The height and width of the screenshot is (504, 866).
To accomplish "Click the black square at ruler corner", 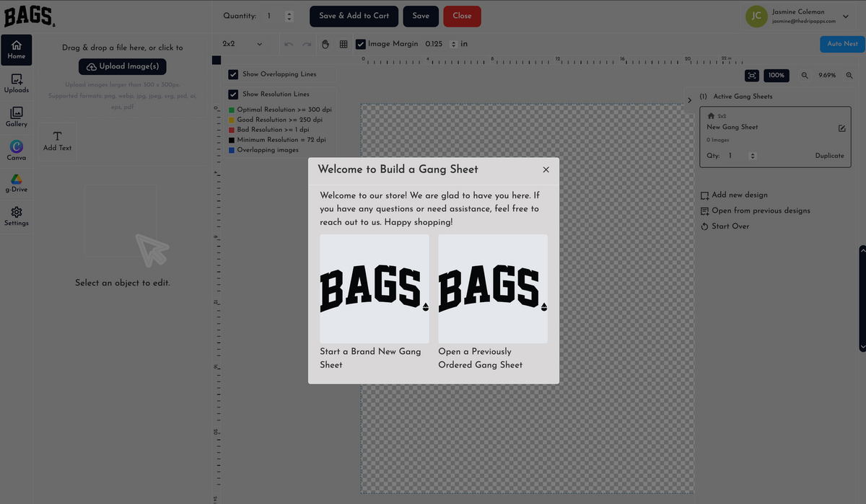I will (x=216, y=61).
